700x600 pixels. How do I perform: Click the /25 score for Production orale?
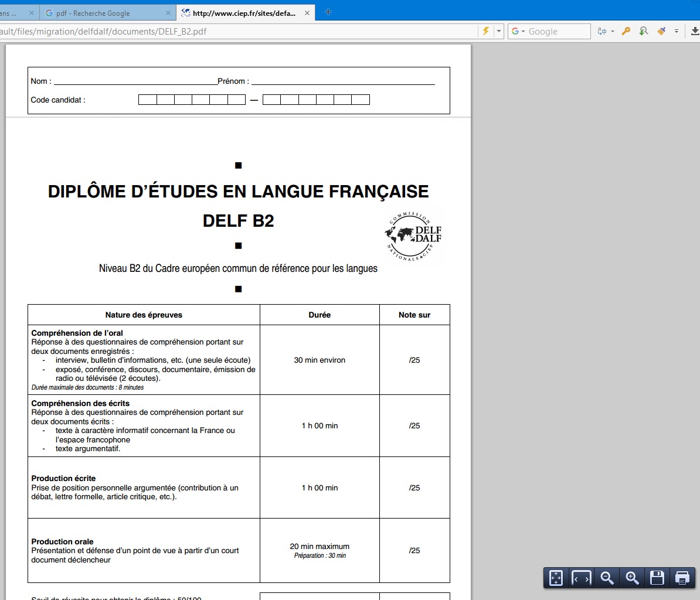coord(414,550)
